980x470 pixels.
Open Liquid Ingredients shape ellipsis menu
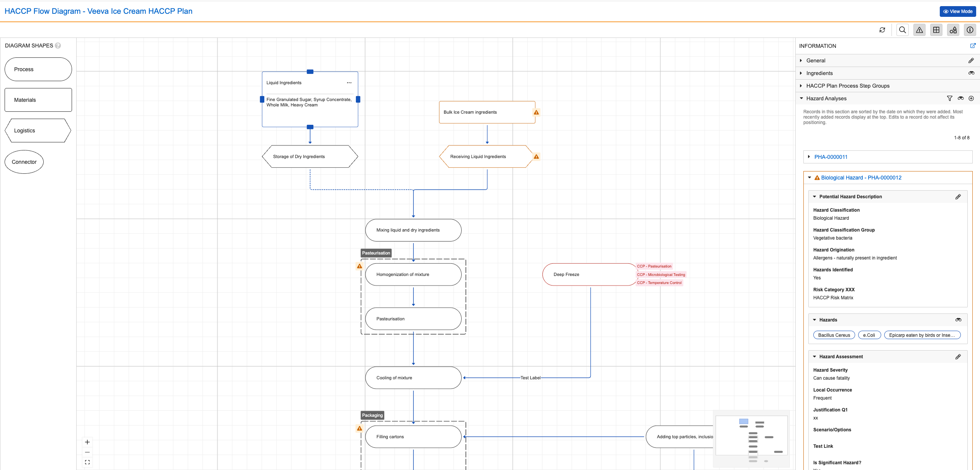tap(349, 83)
